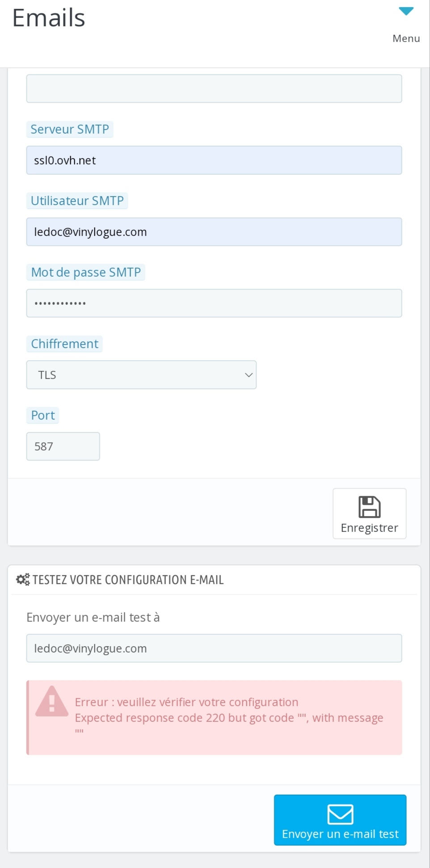Click the floppy disk save icon
The height and width of the screenshot is (868, 430).
(x=369, y=507)
